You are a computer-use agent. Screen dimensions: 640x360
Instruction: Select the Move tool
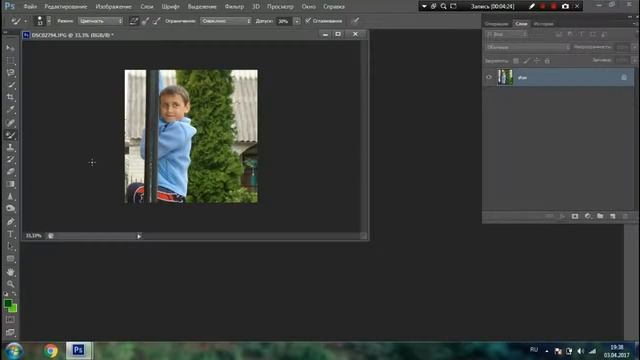10,48
